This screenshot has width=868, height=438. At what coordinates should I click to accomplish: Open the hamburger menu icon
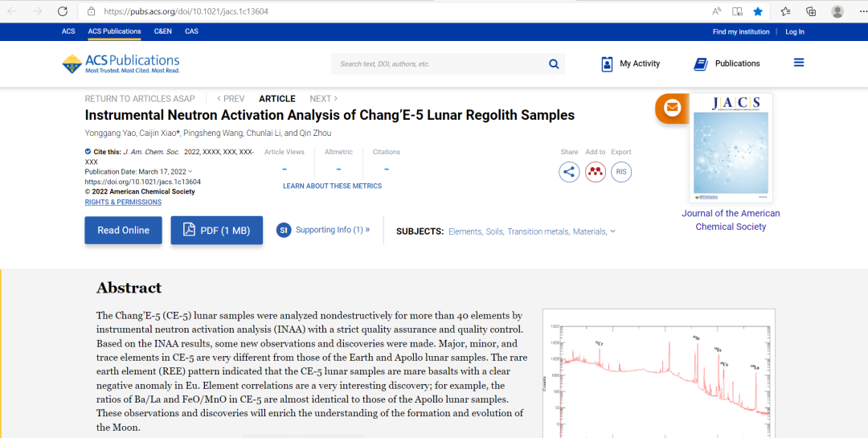point(798,63)
